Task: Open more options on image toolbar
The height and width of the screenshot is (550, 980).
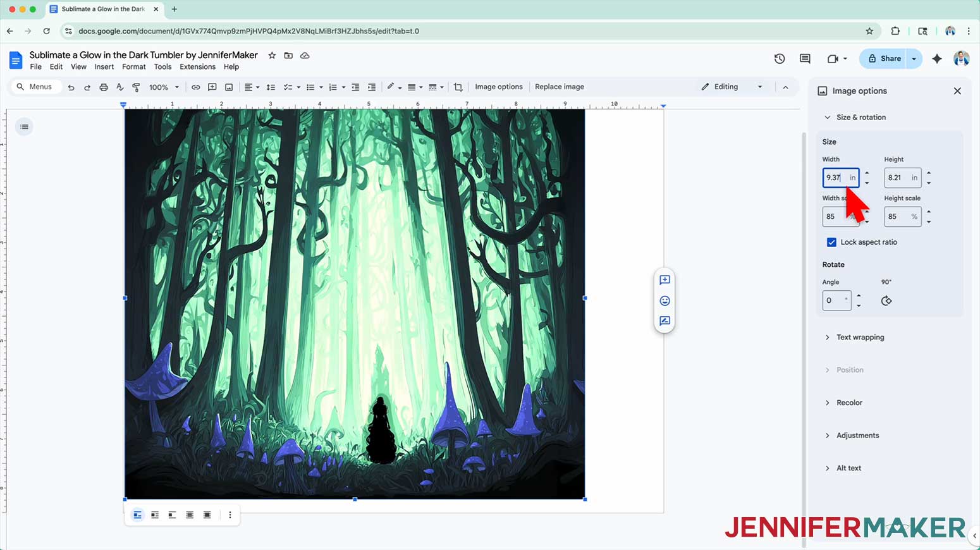Action: click(x=230, y=515)
